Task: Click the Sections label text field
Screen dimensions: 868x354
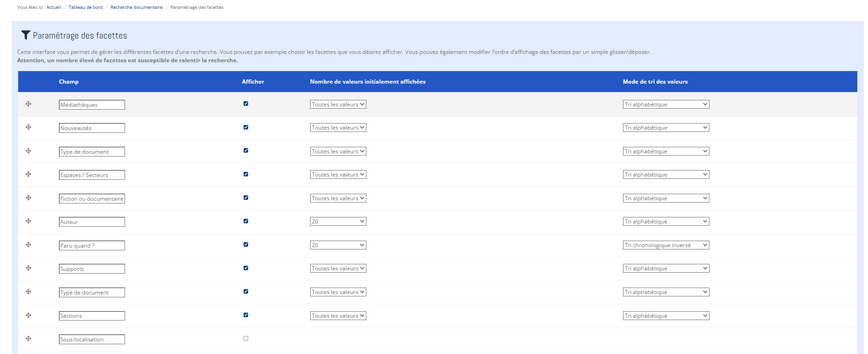Action: [x=92, y=316]
